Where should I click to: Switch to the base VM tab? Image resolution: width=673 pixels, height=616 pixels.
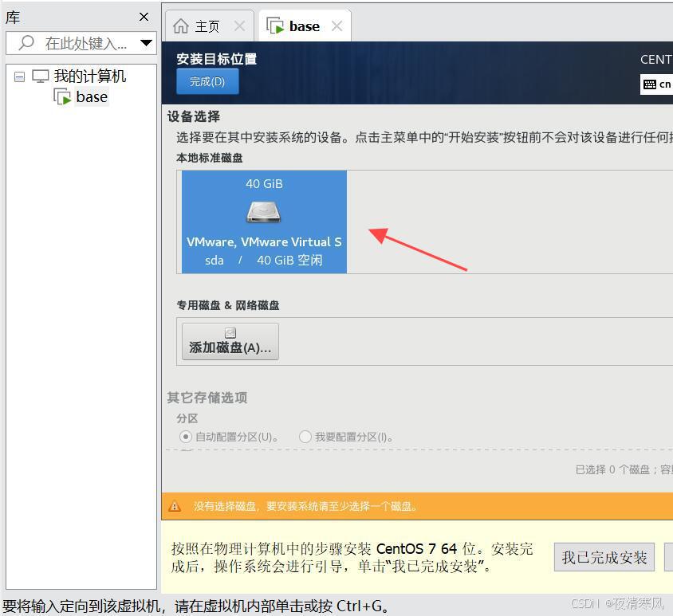(x=305, y=26)
